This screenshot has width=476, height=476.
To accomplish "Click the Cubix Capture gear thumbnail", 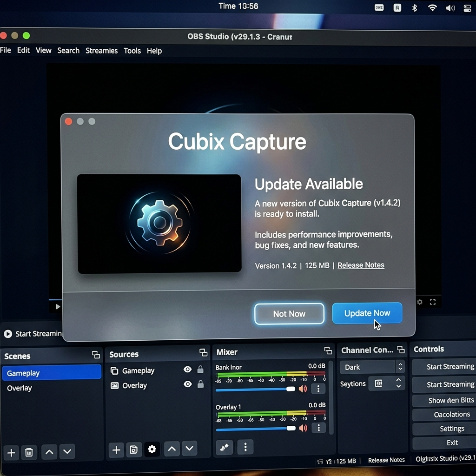I will (x=159, y=224).
